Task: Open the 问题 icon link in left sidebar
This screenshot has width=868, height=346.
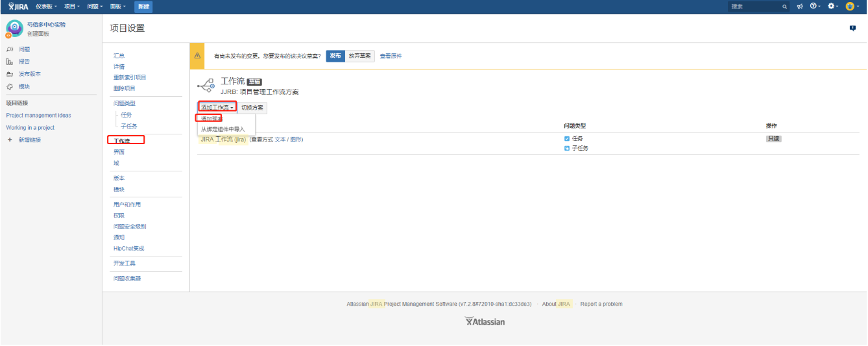Action: tap(10, 49)
